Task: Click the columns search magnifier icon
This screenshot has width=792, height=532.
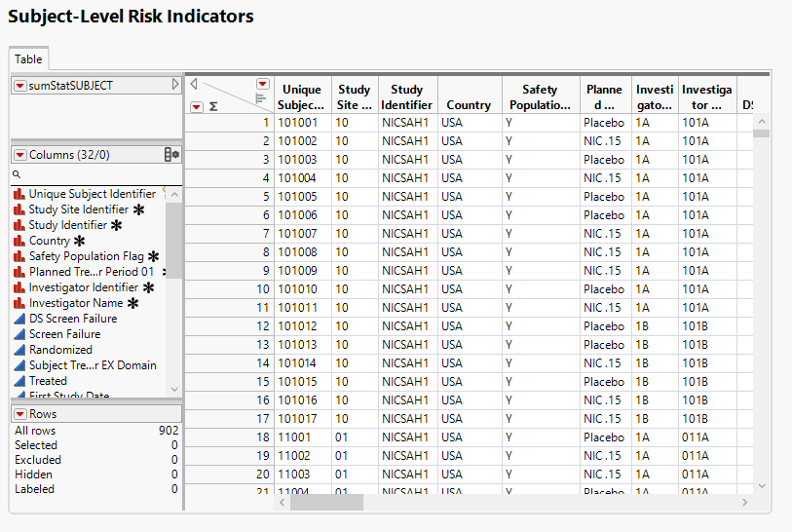Action: click(17, 174)
